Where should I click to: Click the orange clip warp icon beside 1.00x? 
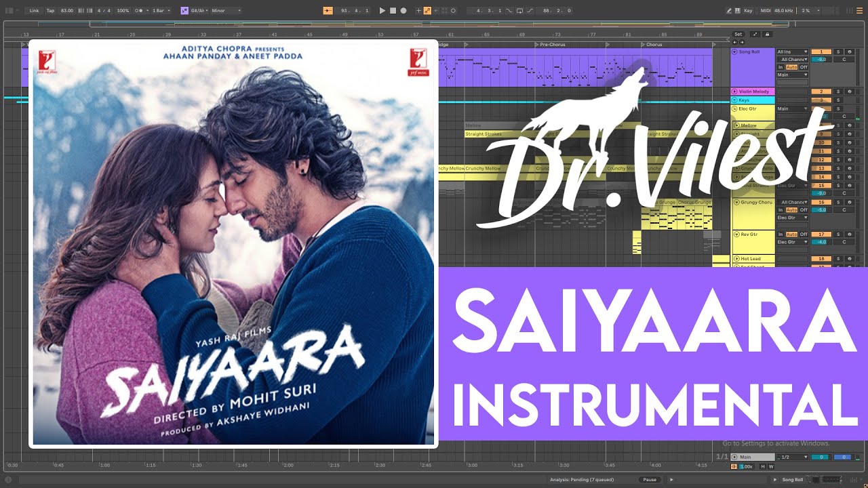[x=734, y=466]
